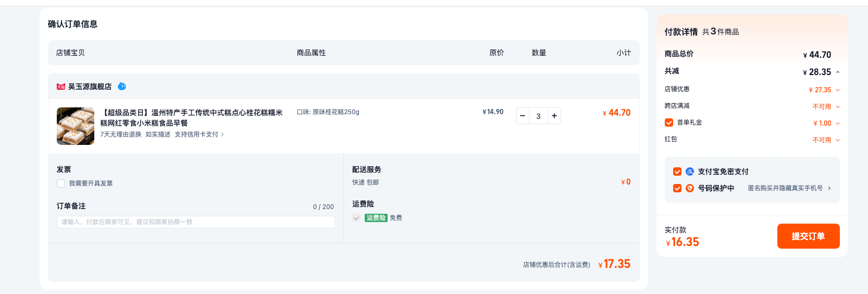Uncheck the 首单礼金 checkbox

[669, 123]
